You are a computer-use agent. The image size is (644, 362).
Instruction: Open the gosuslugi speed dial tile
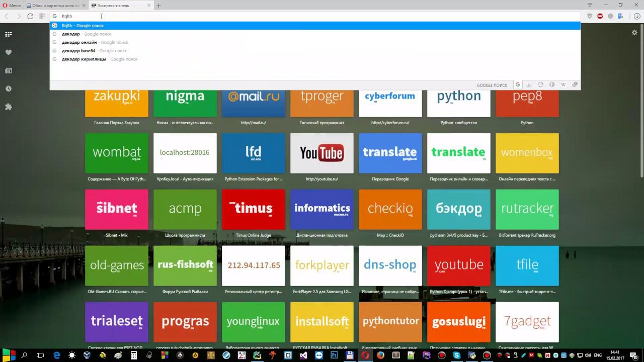point(459,322)
